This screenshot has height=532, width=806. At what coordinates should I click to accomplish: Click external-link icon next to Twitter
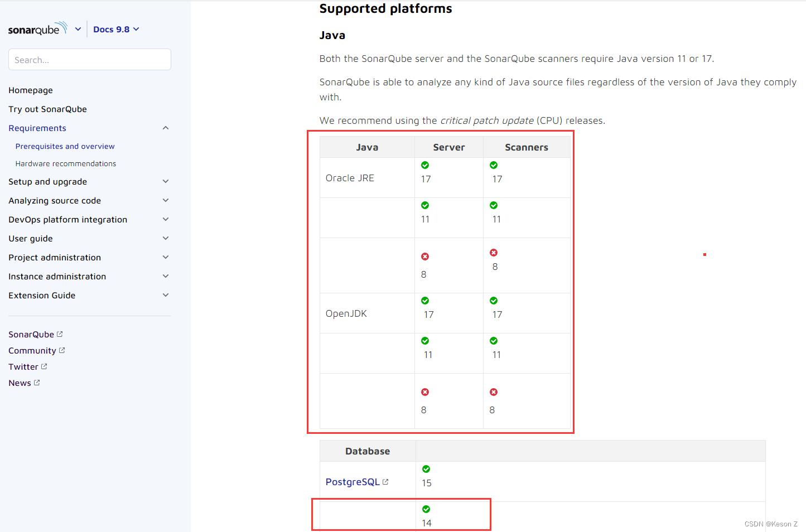tap(44, 366)
